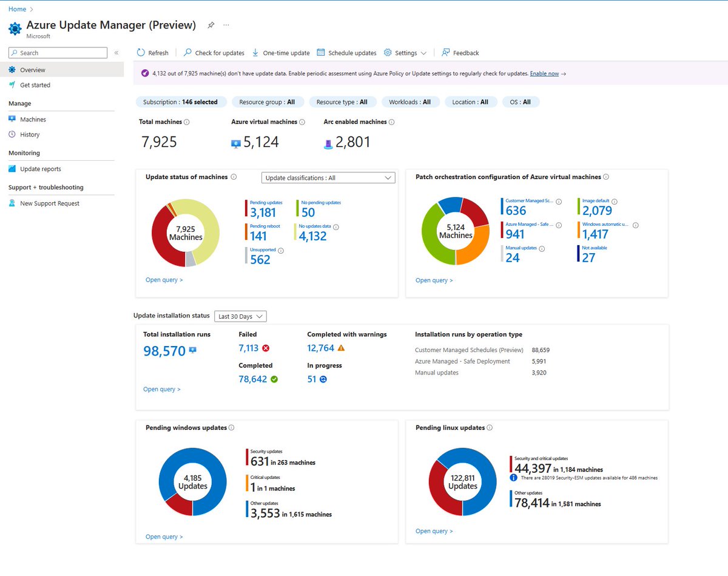This screenshot has height=576, width=728.
Task: Click the green completed checkmark icon
Action: [x=274, y=379]
